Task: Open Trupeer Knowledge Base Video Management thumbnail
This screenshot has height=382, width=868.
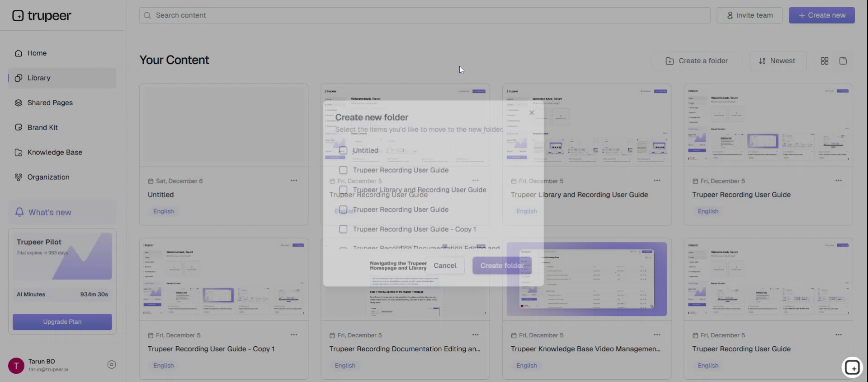Action: coord(587,280)
